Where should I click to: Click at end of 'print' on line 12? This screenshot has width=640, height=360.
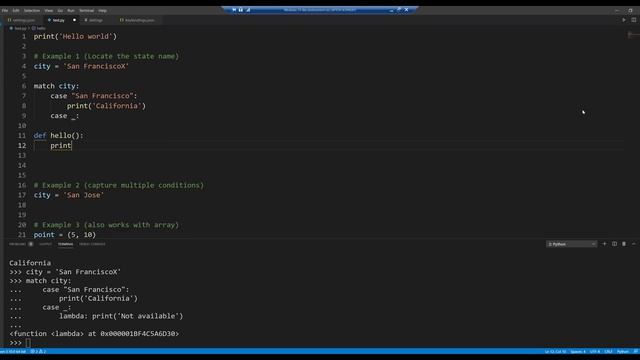[x=72, y=146]
